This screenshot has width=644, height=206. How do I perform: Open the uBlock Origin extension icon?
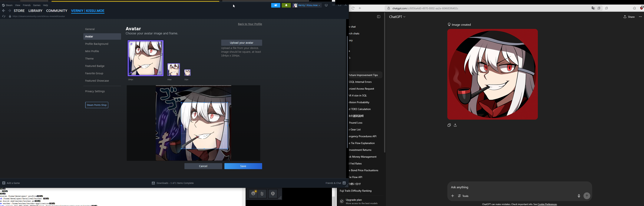pyautogui.click(x=642, y=8)
